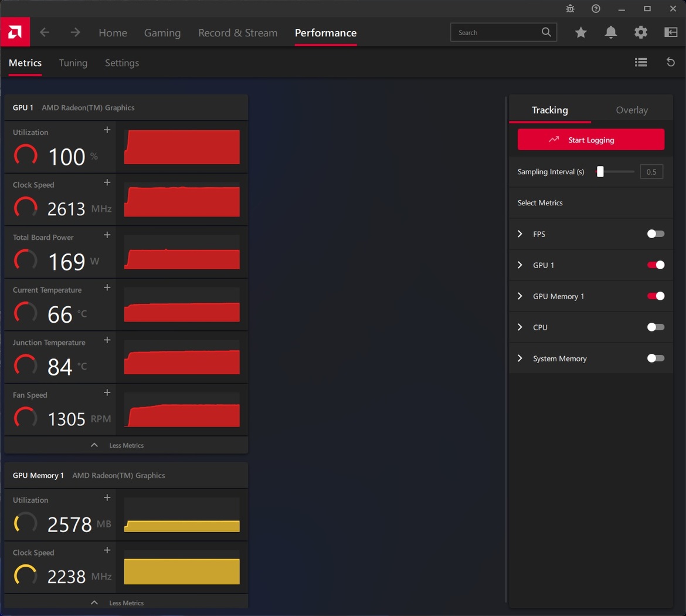Click the reset metrics icon
Image resolution: width=686 pixels, height=616 pixels.
670,62
